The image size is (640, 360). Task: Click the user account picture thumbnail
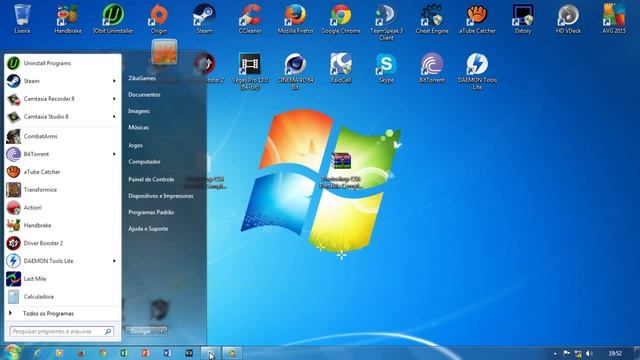coord(164,52)
